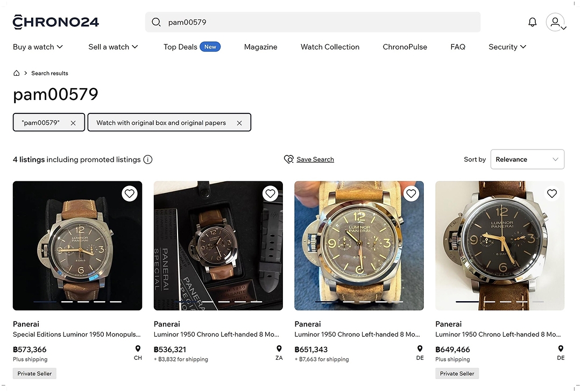Remove the original box and papers filter

[x=239, y=123]
